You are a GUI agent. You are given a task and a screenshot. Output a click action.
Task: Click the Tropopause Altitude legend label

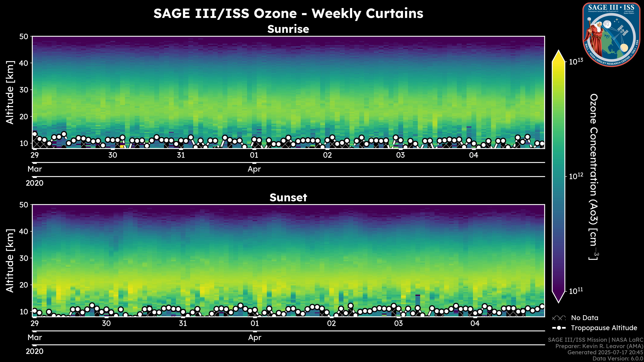(x=604, y=328)
